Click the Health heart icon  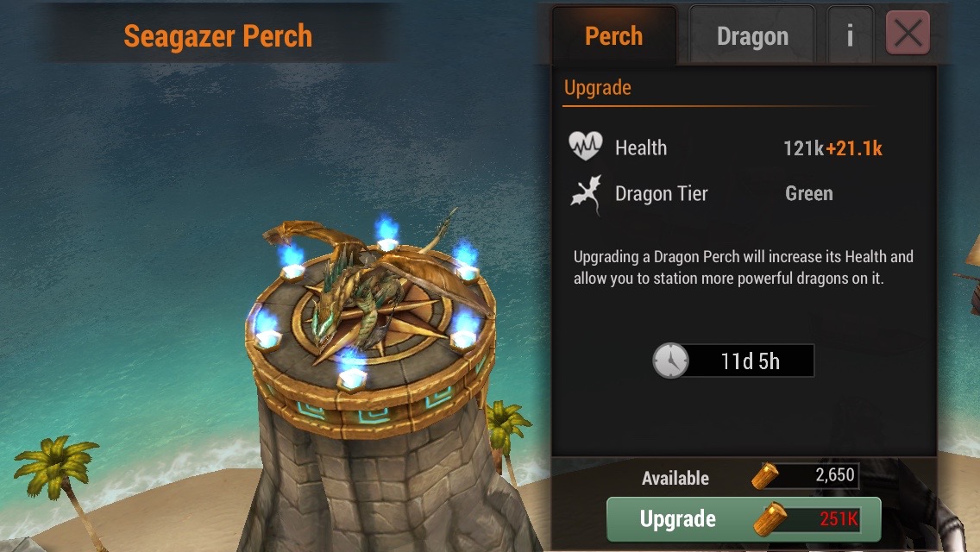585,146
